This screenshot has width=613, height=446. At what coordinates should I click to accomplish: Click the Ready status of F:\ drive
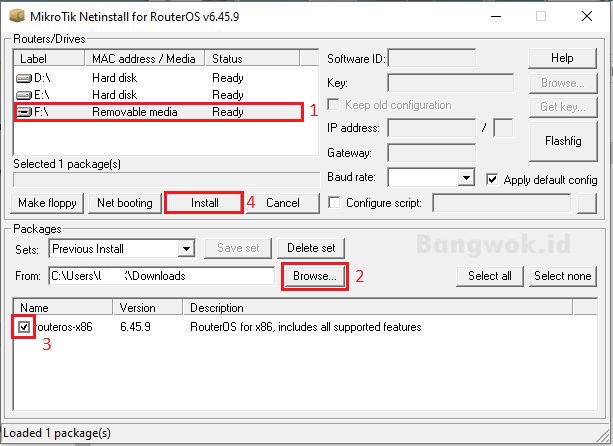pyautogui.click(x=228, y=112)
